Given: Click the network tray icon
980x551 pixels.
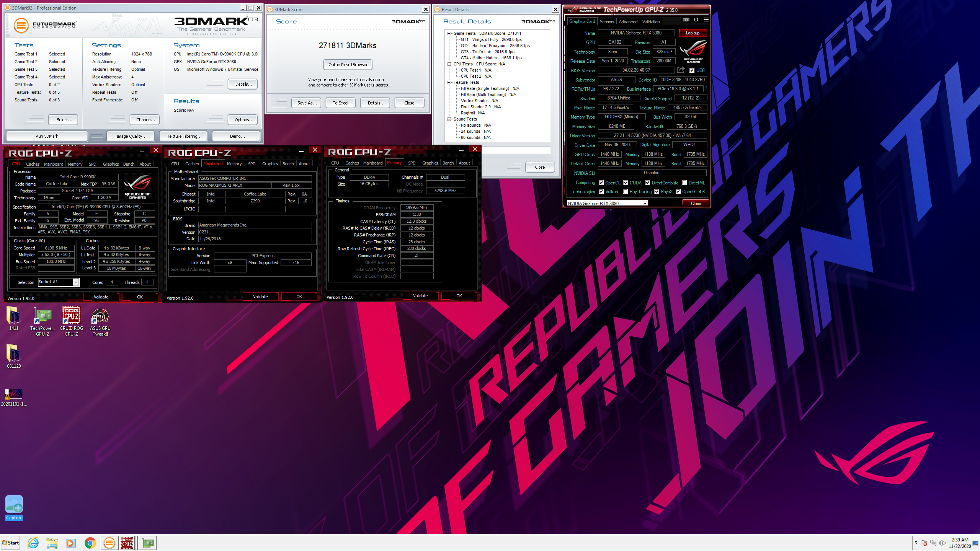Looking at the screenshot, I should click(933, 543).
